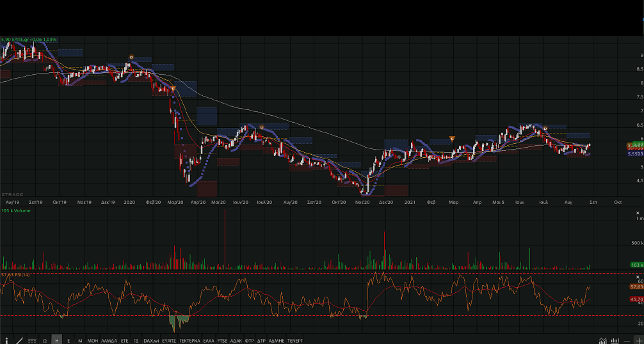Open the watchlist table icon
This screenshot has height=344, width=644.
tap(32, 341)
